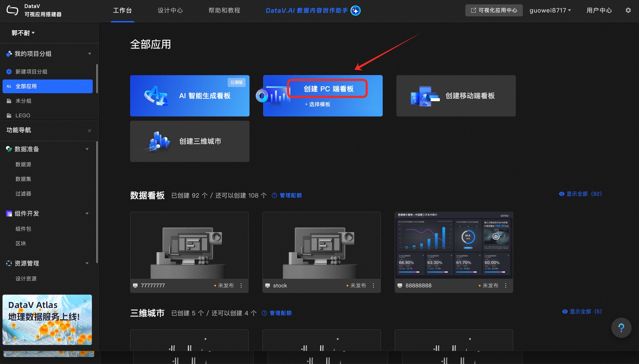Open the 管理配额 link beside 数据看板
Viewport: 639px width, 364px height.
coord(290,195)
